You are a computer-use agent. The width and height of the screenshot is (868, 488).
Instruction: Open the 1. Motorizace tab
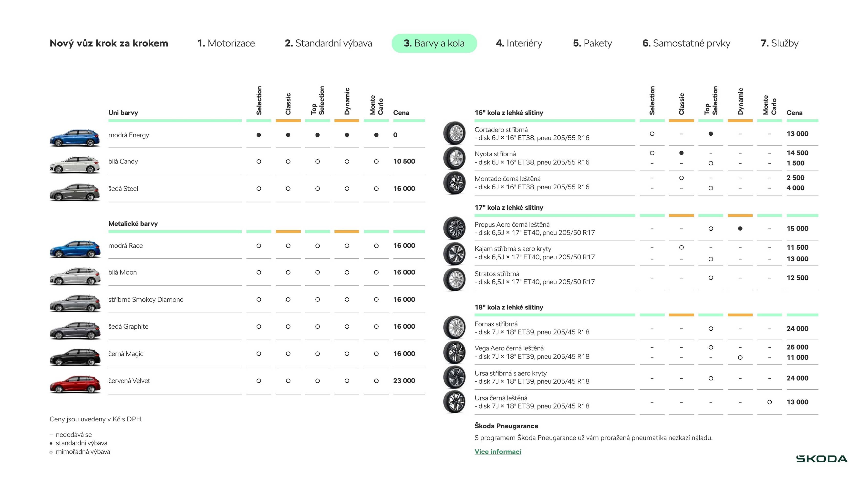pyautogui.click(x=226, y=43)
